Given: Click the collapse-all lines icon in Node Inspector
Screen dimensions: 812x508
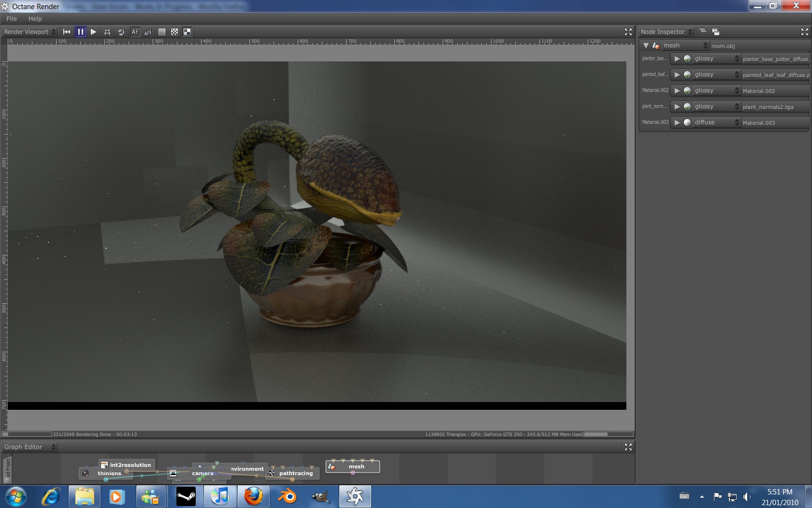Looking at the screenshot, I should click(703, 31).
